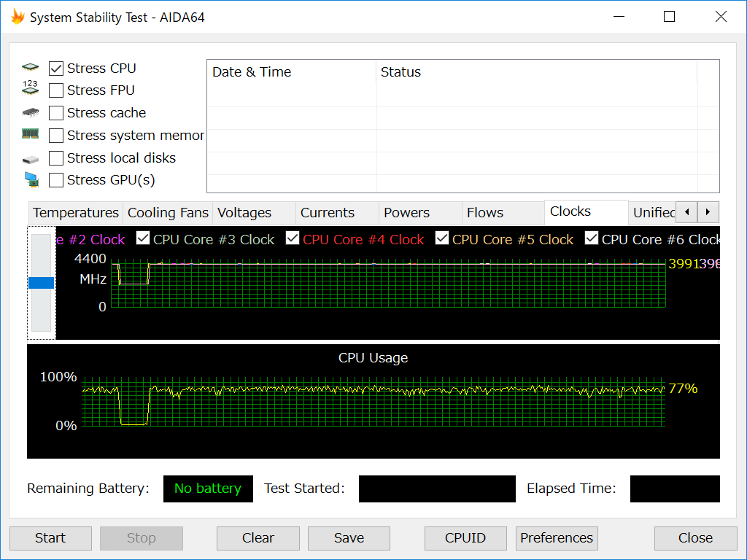Switch to the Temperatures tab
Image resolution: width=747 pixels, height=560 pixels.
tap(76, 213)
